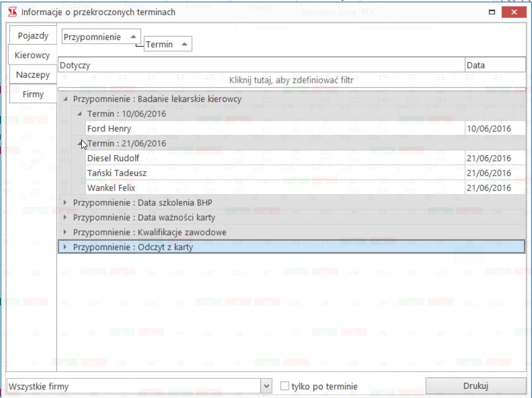Click the date cell for Tański Tadeusz
The width and height of the screenshot is (532, 398).
(x=495, y=173)
